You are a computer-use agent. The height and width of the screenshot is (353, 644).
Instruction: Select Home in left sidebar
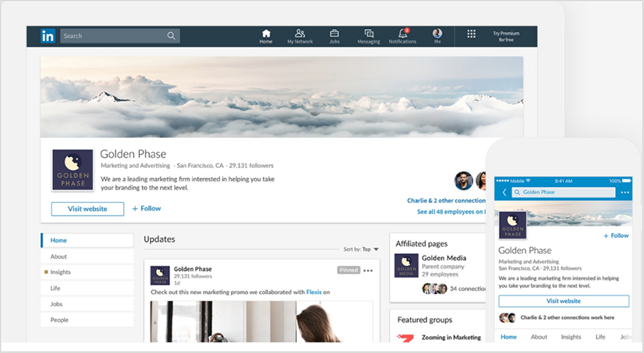pyautogui.click(x=88, y=240)
